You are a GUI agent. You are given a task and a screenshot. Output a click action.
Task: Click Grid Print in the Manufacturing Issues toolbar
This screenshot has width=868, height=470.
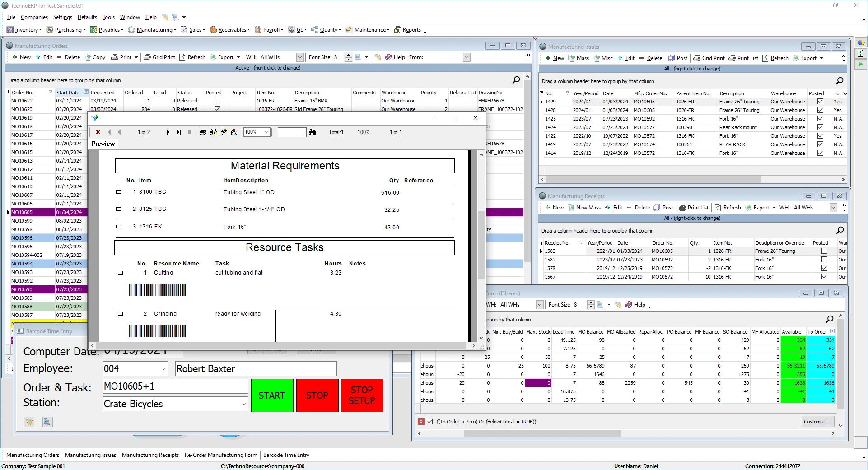[x=709, y=58]
